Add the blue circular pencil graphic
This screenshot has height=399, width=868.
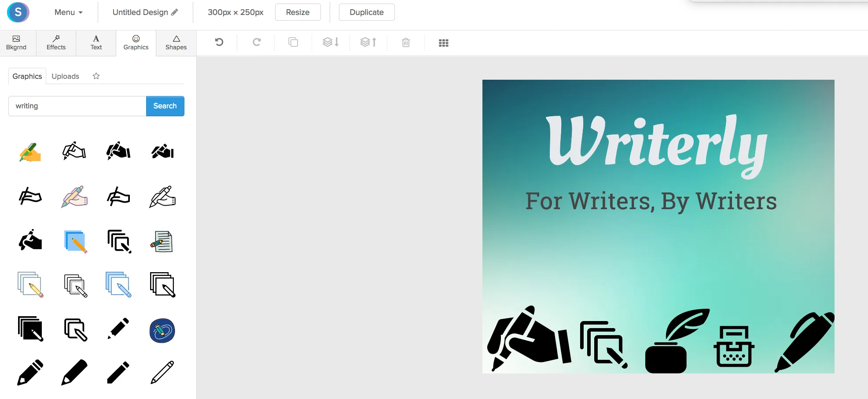coord(162,330)
